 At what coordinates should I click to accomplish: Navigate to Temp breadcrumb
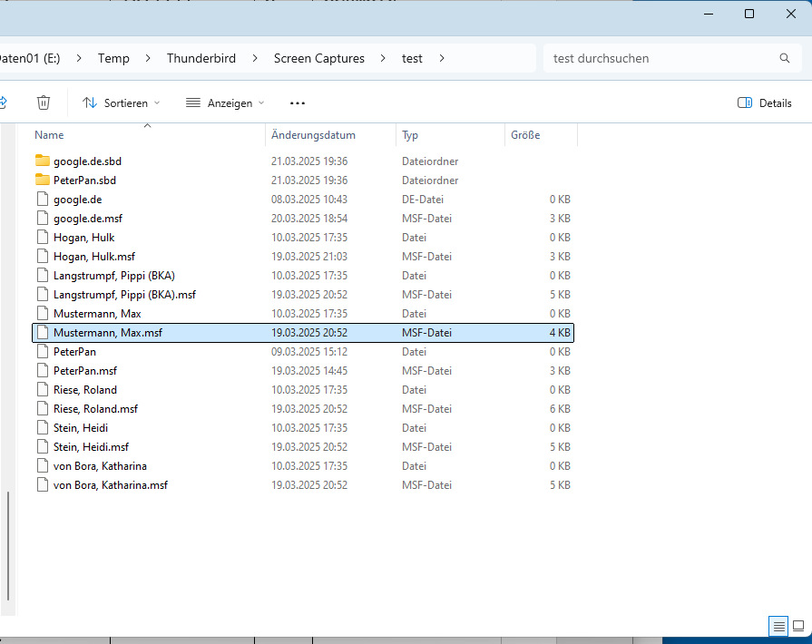coord(113,58)
